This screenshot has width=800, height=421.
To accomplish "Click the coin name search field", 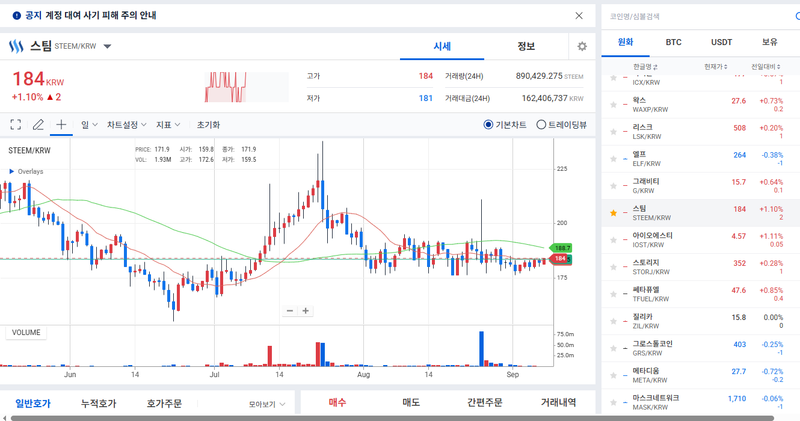I will click(699, 16).
